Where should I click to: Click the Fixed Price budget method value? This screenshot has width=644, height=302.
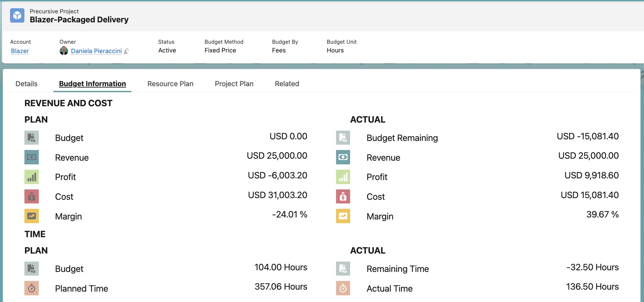pyautogui.click(x=220, y=50)
